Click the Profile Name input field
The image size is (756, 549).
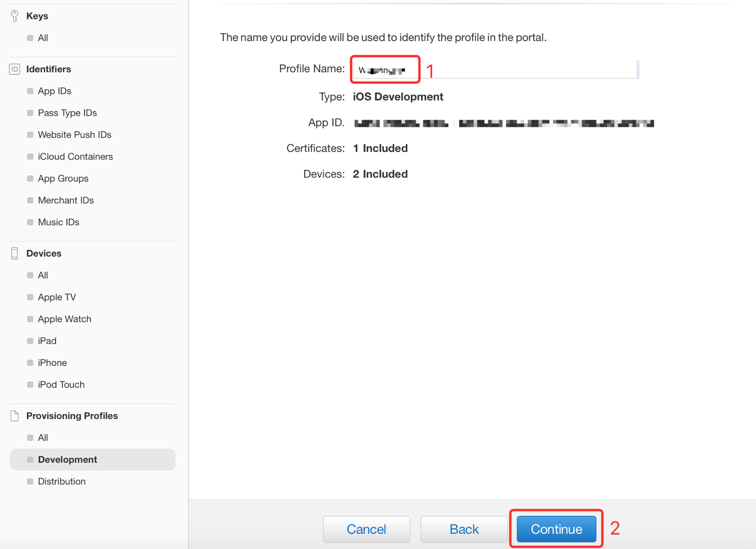495,69
